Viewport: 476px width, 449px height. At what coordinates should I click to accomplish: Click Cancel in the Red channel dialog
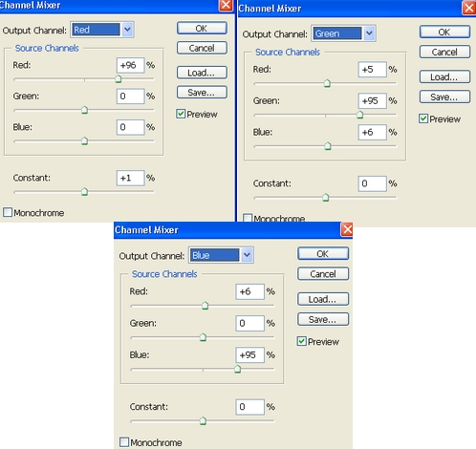pos(202,48)
